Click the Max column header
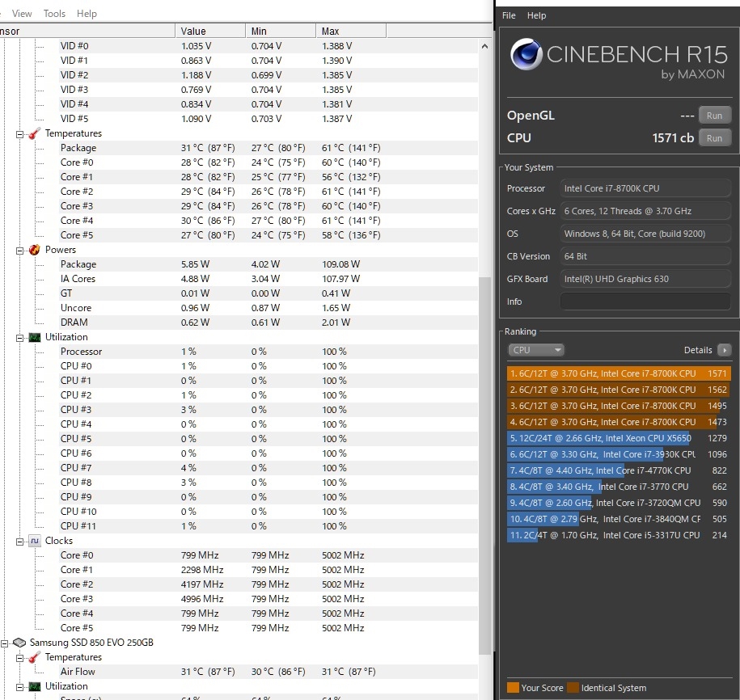The height and width of the screenshot is (700, 740). coord(351,32)
